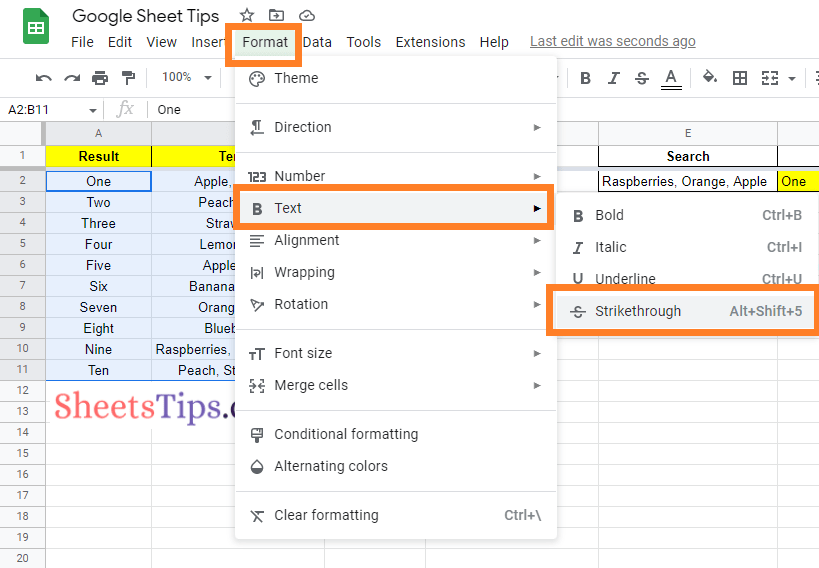Expand the Alignment submenu
This screenshot has height=568, width=819.
(396, 240)
